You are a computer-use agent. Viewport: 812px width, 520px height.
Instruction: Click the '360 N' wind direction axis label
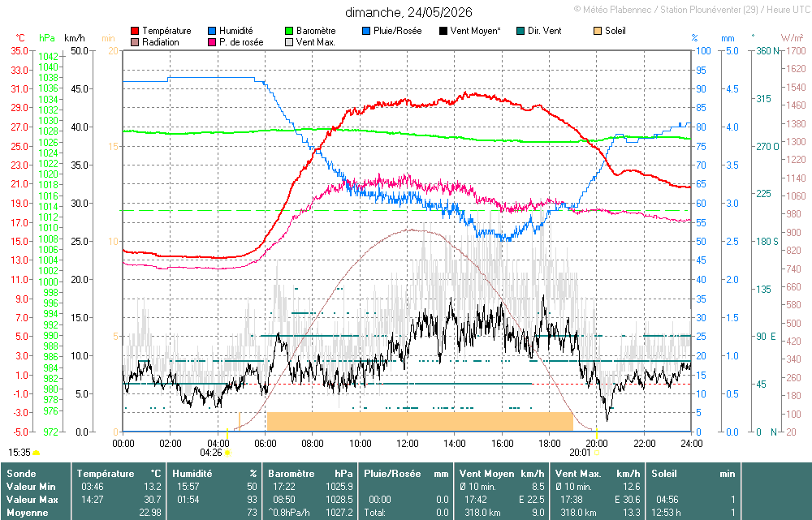tap(768, 51)
